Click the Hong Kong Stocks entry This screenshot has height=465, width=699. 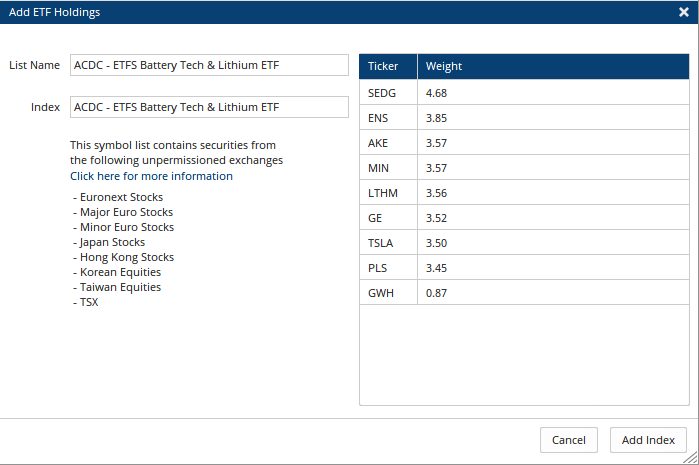123,257
